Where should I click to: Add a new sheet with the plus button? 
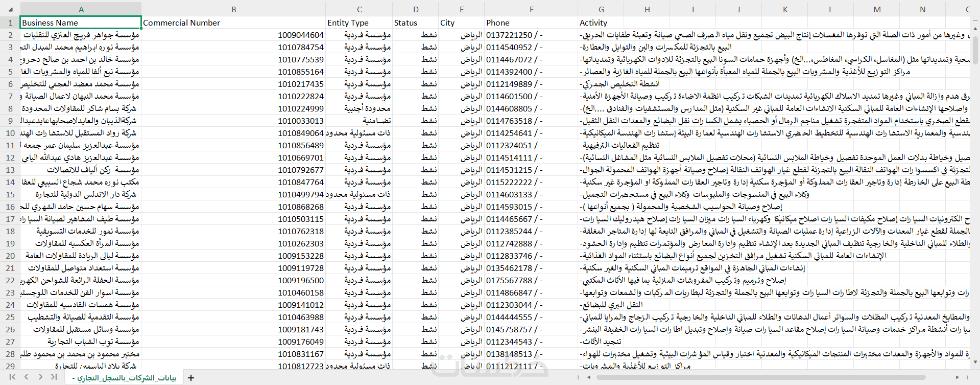coord(191,378)
